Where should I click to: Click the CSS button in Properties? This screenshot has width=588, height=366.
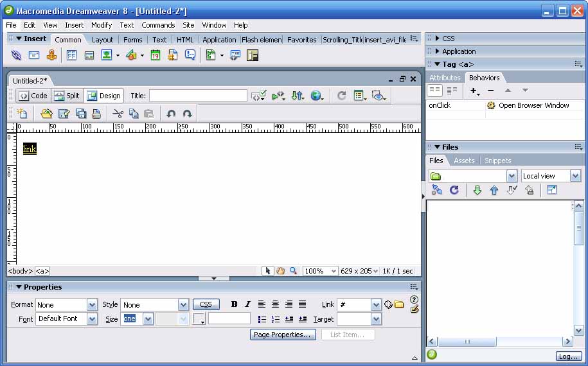206,304
